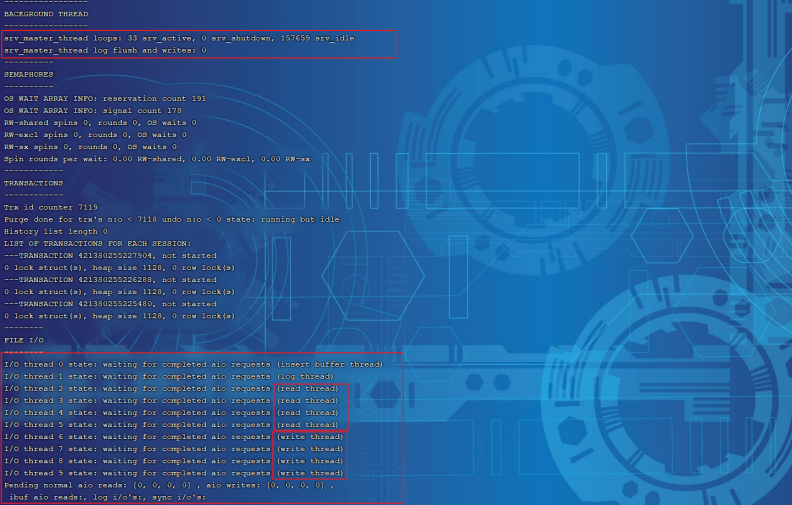Click the 'FILE I/O' heading text
Viewport: 792px width, 505px height.
click(x=24, y=340)
